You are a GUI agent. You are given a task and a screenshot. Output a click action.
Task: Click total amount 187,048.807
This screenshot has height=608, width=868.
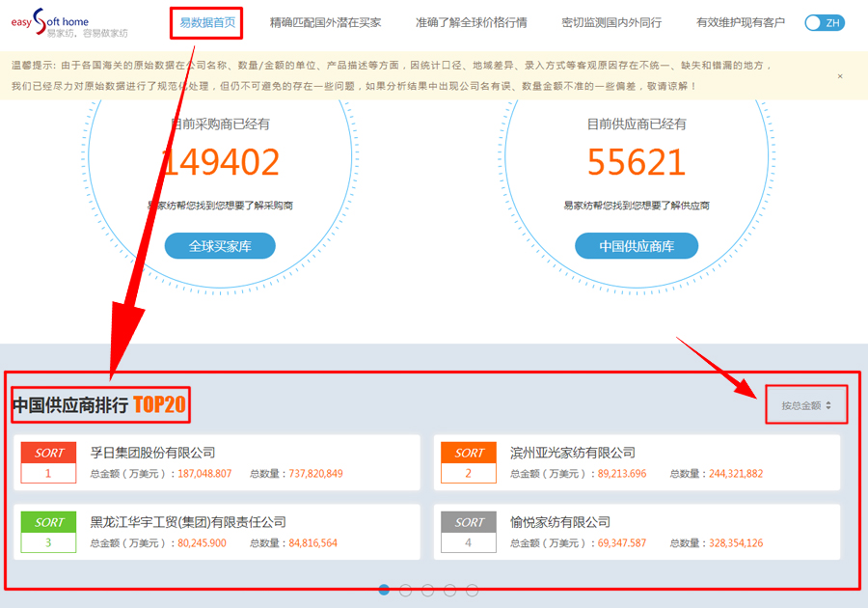pos(204,474)
